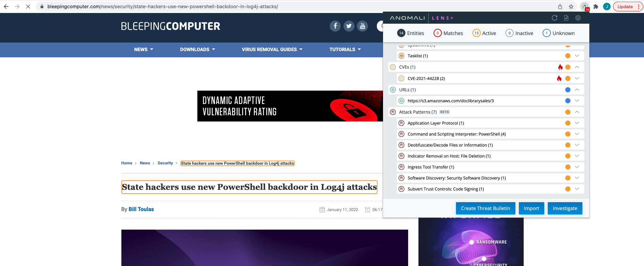644x266 pixels.
Task: Open Chrome extensions puzzle icon
Action: (x=596, y=7)
